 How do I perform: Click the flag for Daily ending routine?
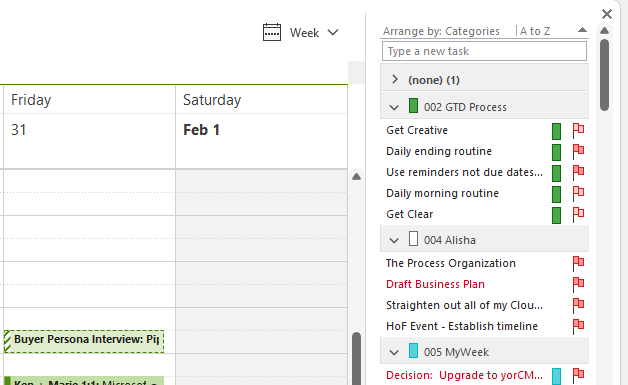578,151
